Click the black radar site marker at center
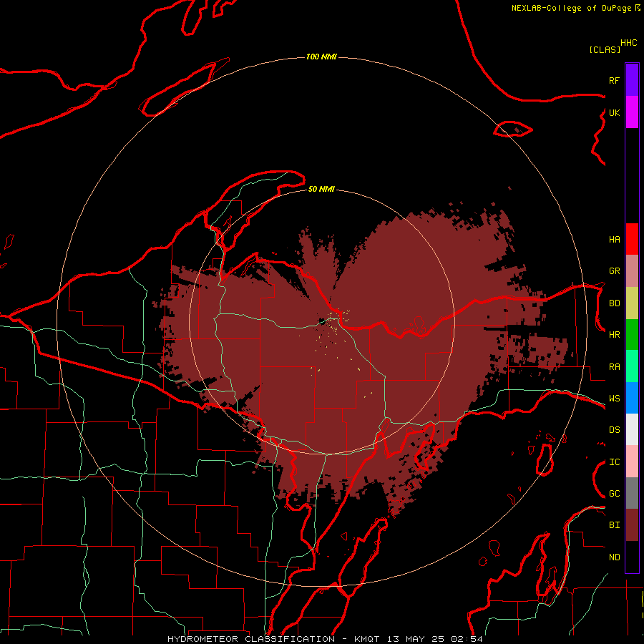Image resolution: width=644 pixels, height=644 pixels. click(x=323, y=321)
